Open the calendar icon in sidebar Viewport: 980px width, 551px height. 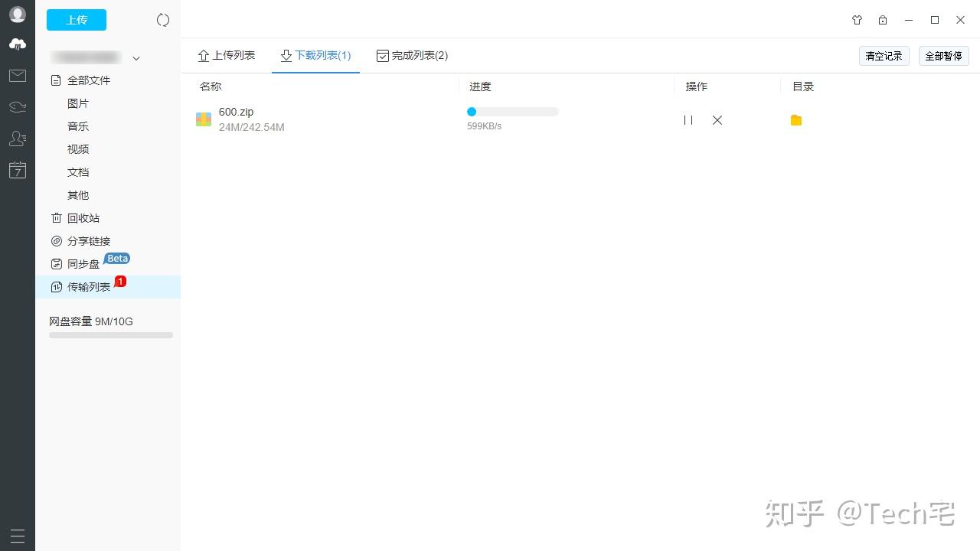(17, 170)
